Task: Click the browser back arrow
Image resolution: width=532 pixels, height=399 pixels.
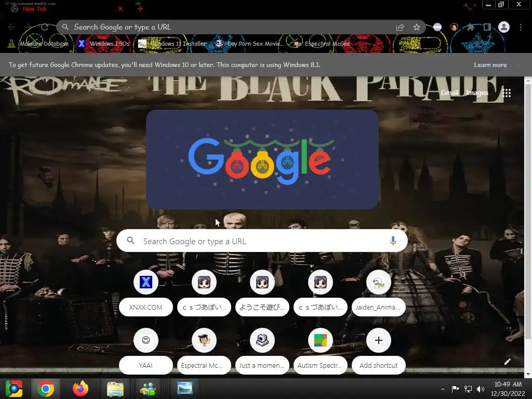Action: [x=11, y=27]
